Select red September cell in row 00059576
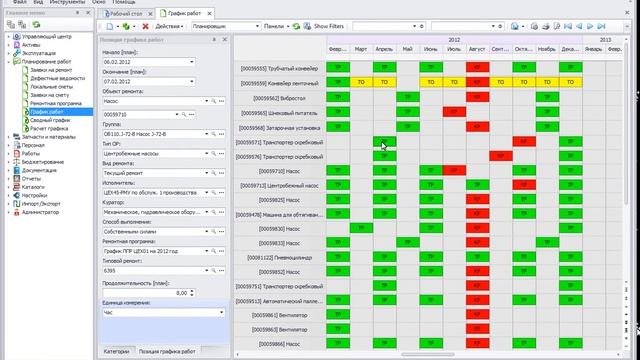This screenshot has height=360, width=640. (501, 156)
